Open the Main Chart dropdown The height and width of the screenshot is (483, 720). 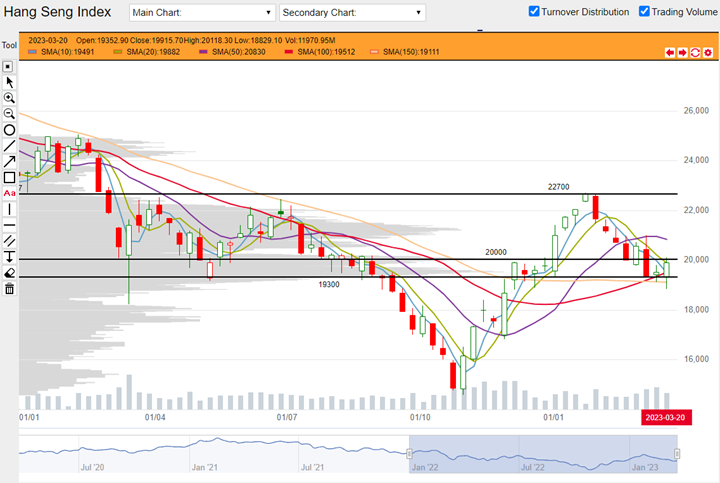tap(202, 12)
